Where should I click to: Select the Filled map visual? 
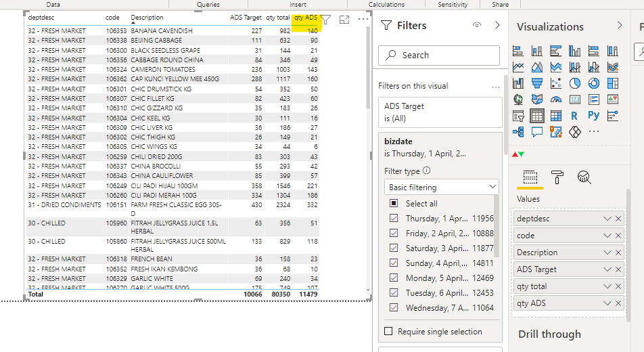click(537, 100)
